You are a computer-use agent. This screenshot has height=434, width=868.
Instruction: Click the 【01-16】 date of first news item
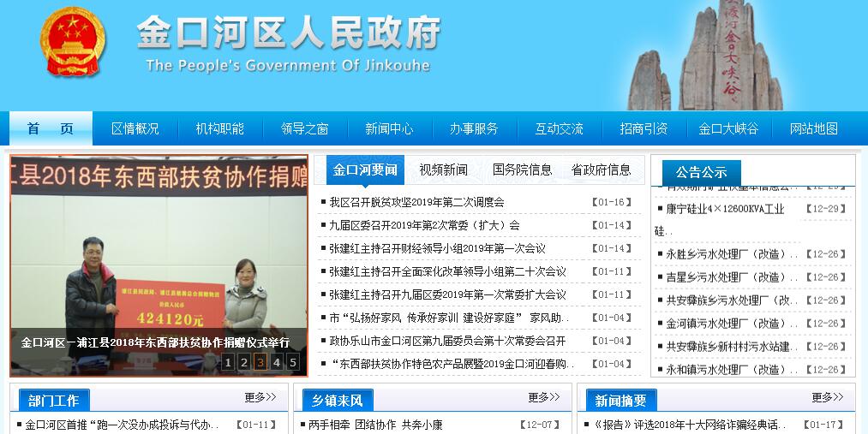611,202
